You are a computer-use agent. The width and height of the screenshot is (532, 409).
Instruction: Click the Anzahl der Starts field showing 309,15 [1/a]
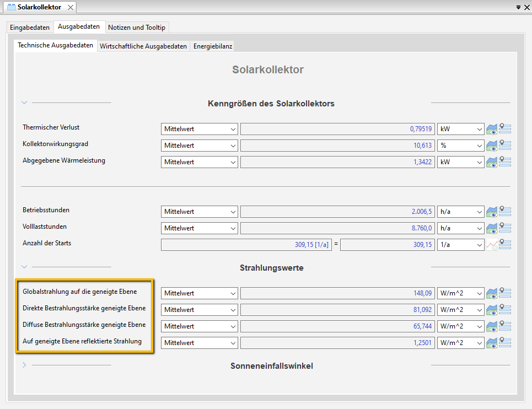(x=246, y=245)
